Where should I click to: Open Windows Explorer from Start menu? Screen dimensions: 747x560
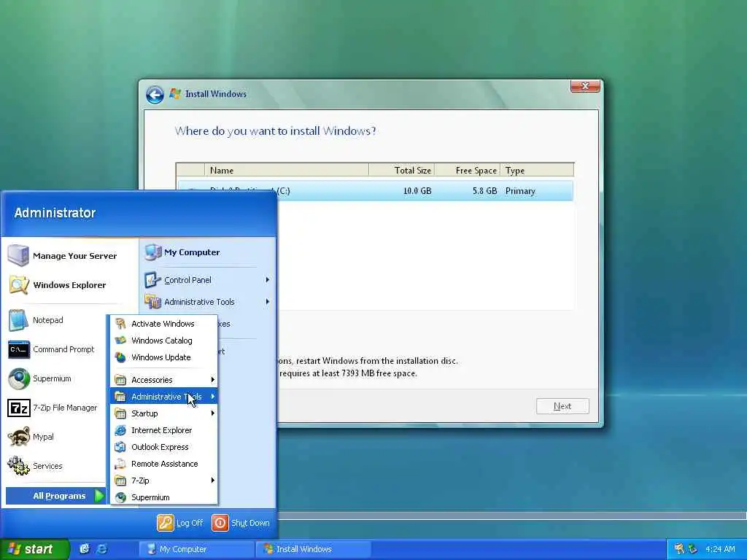69,285
